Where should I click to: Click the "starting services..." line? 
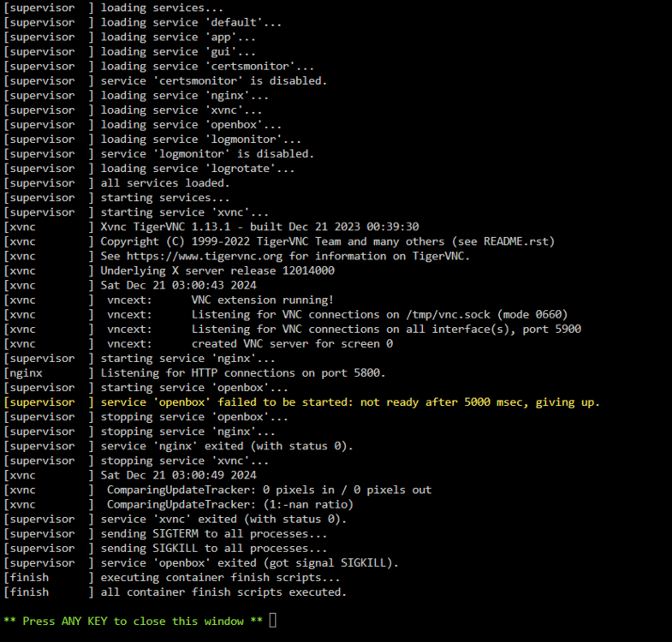(x=116, y=197)
